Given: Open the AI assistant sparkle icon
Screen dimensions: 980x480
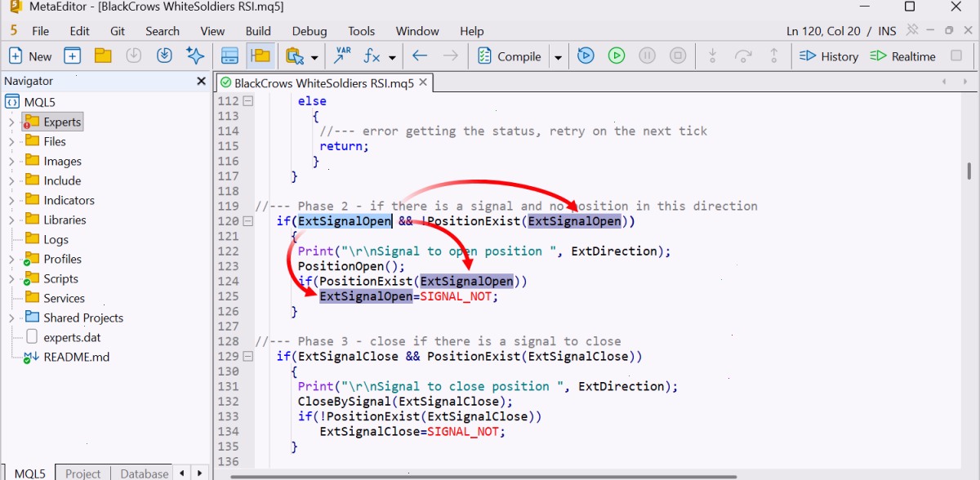Looking at the screenshot, I should pyautogui.click(x=194, y=56).
